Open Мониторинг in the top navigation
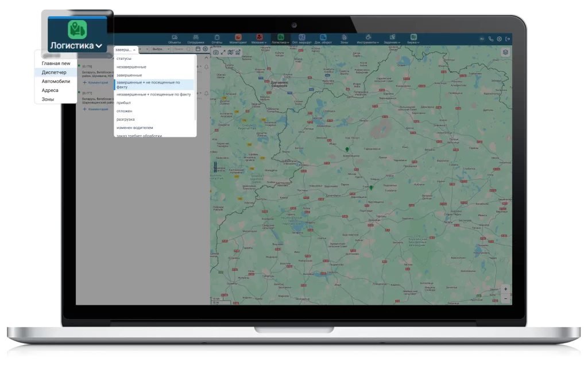 [238, 39]
